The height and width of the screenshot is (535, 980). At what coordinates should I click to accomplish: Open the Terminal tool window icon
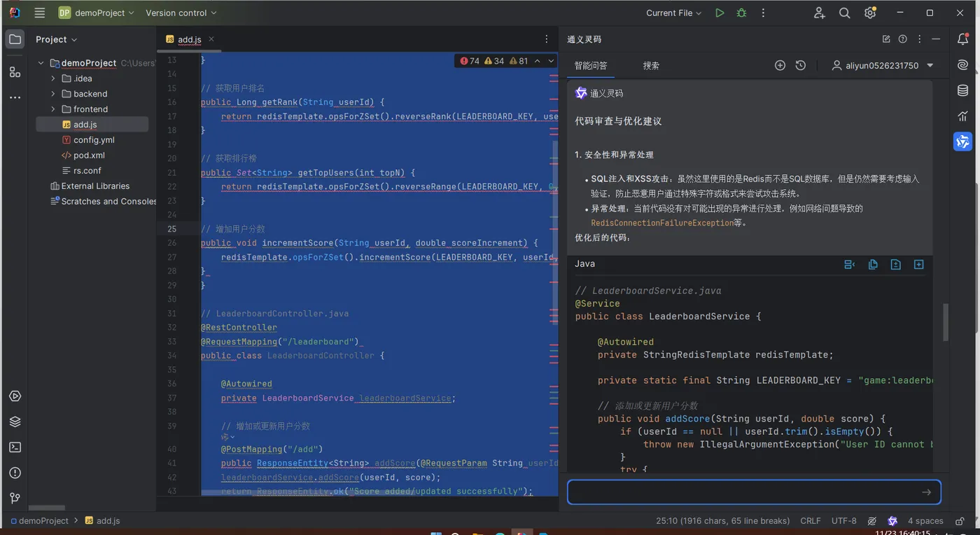(15, 447)
